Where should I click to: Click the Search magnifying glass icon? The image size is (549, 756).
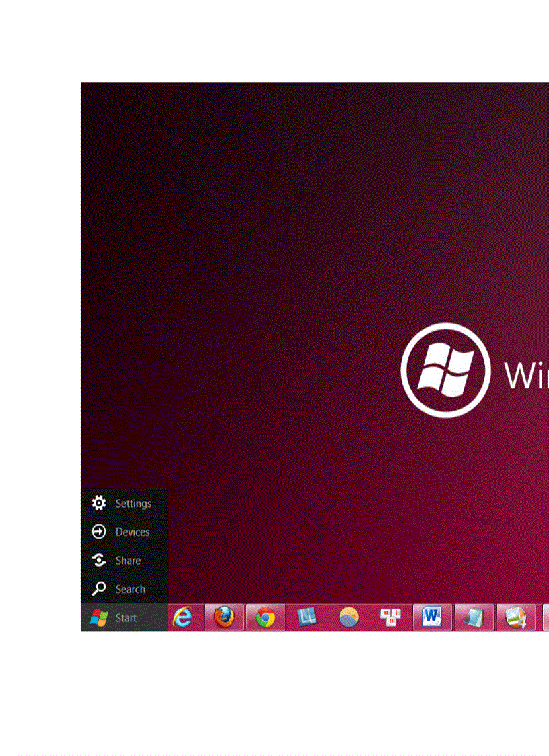(x=99, y=588)
